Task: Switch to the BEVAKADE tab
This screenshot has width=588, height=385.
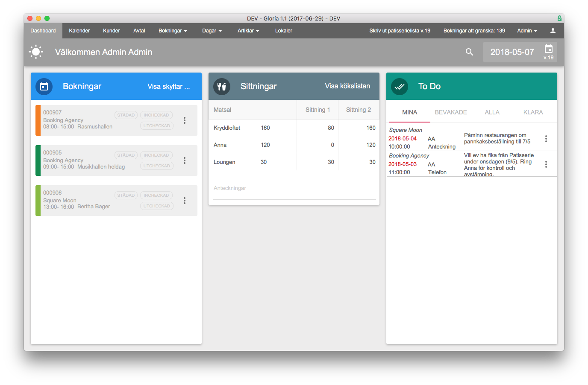Action: [450, 112]
